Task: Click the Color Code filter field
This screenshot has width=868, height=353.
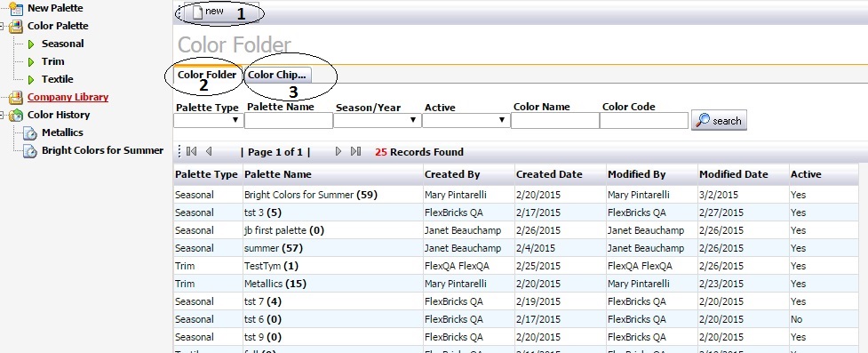Action: [x=644, y=120]
